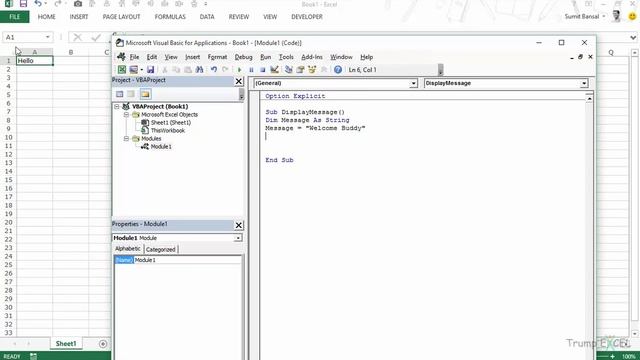Select Sheet1 (Sheet1) in project tree
Image resolution: width=640 pixels, height=360 pixels.
tap(171, 122)
